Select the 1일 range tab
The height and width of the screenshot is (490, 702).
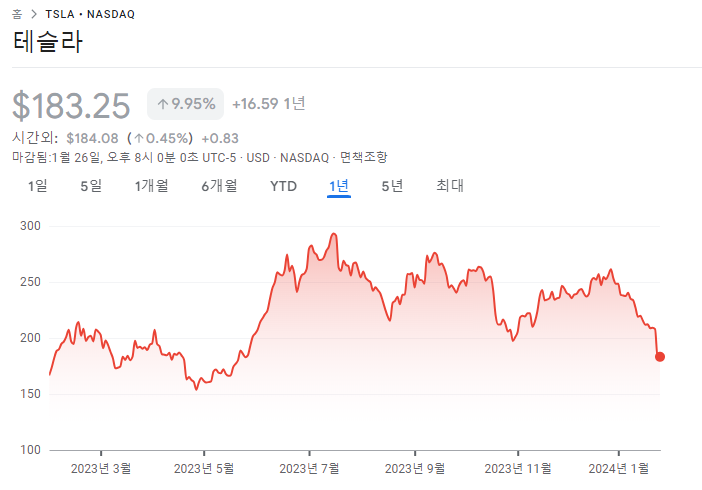(x=38, y=186)
